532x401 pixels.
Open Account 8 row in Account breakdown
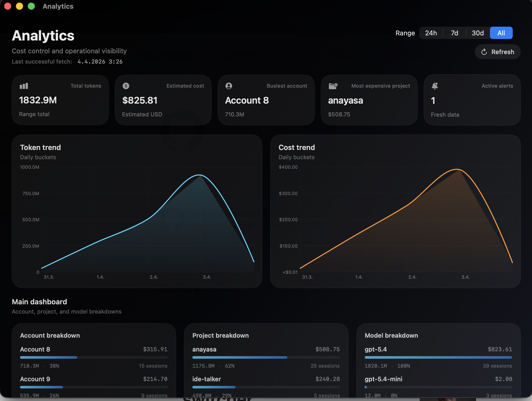point(35,349)
